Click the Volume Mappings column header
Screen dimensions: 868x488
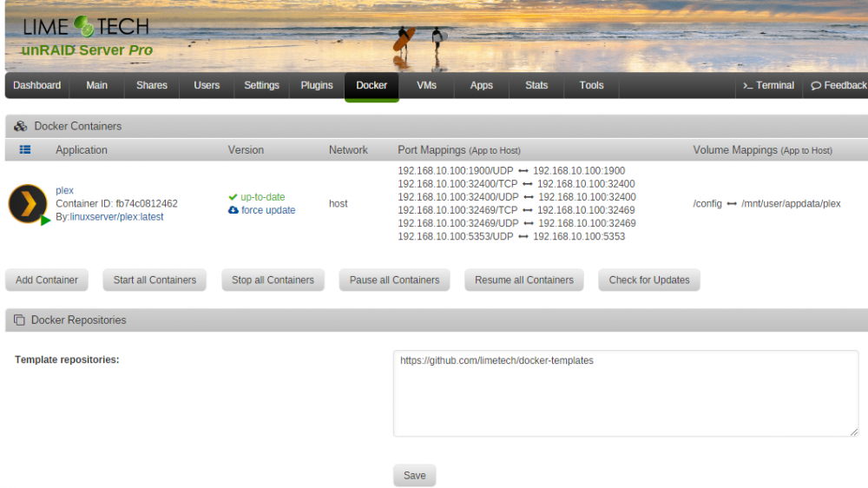pos(762,150)
